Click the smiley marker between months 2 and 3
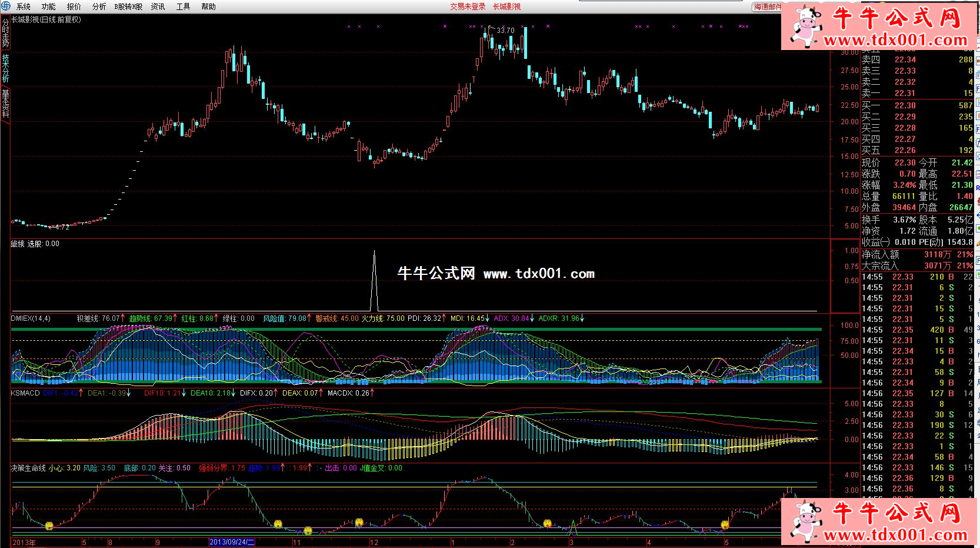Image resolution: width=980 pixels, height=548 pixels. (548, 523)
